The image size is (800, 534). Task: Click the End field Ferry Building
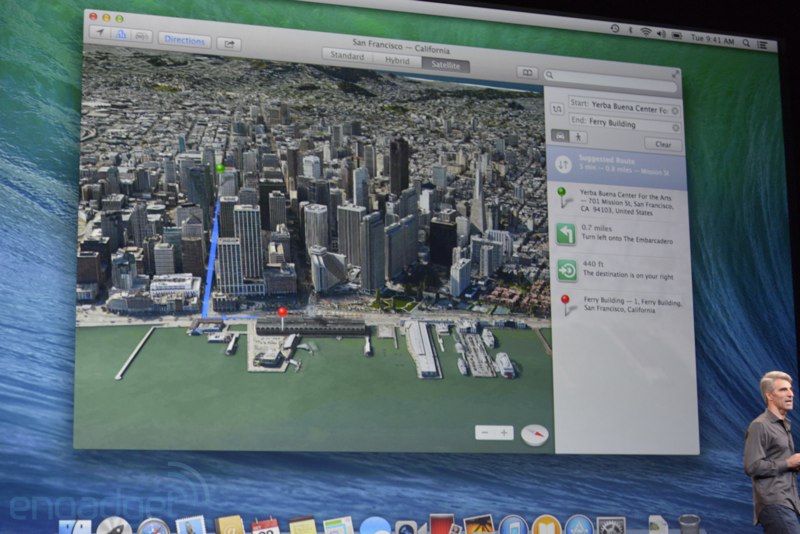pyautogui.click(x=624, y=124)
